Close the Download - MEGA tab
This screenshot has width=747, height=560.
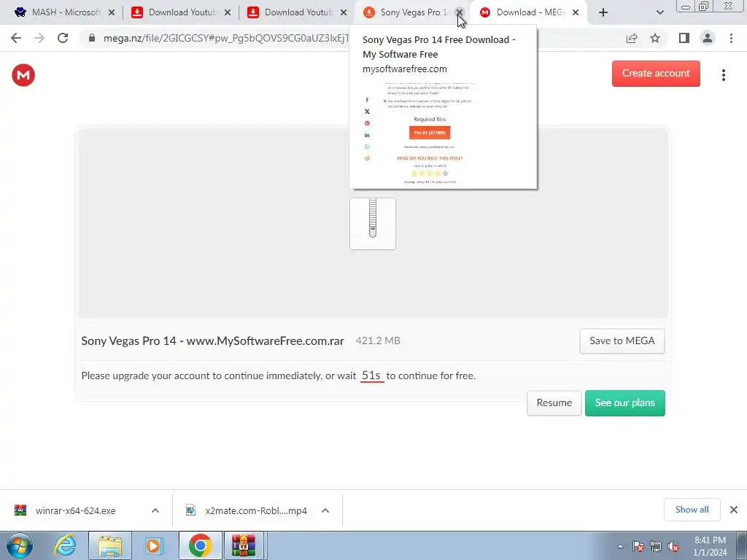tap(576, 12)
